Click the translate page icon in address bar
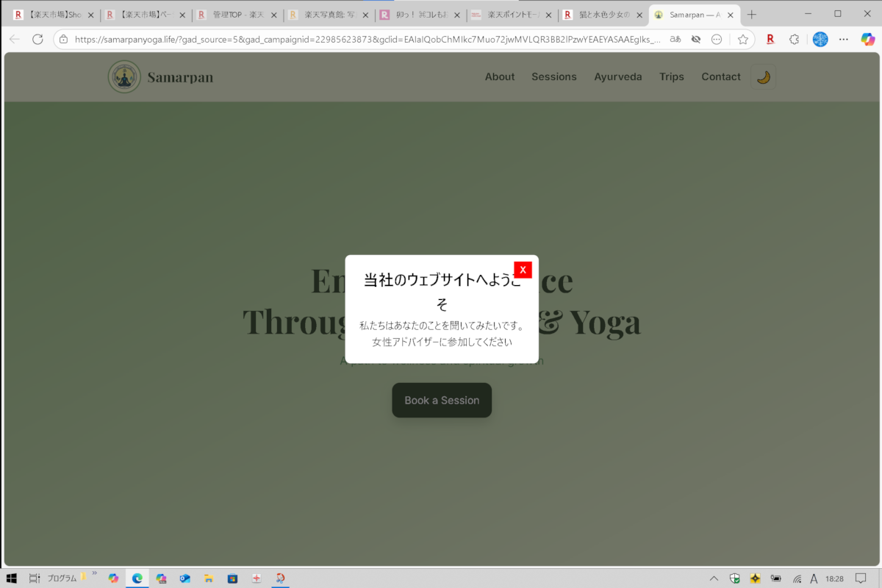 [x=675, y=40]
